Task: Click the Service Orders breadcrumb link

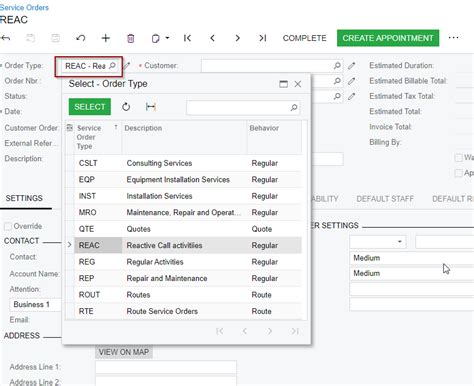Action: coord(24,7)
